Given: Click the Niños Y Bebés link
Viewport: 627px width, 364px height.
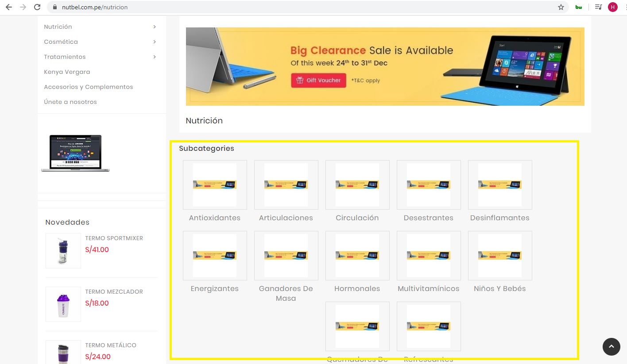Looking at the screenshot, I should click(x=500, y=288).
